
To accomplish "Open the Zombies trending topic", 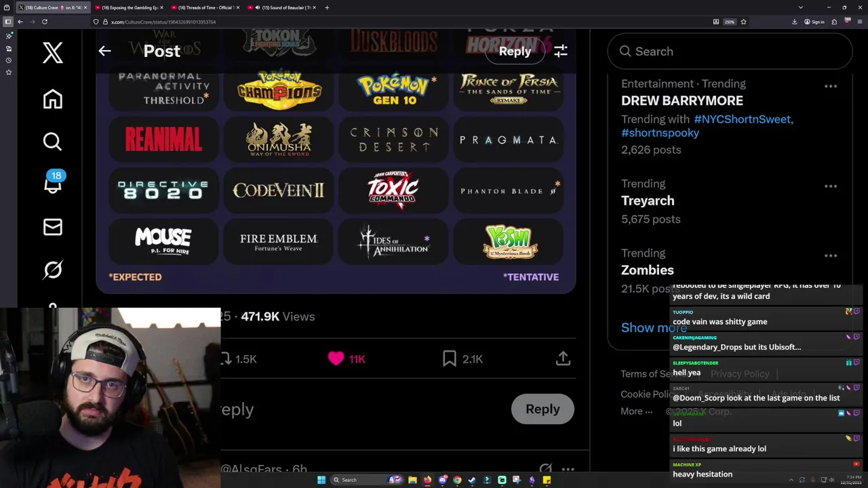I will coord(648,270).
